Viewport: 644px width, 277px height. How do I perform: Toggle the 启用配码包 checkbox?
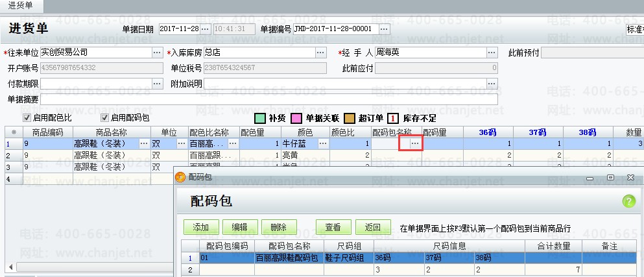(x=104, y=118)
